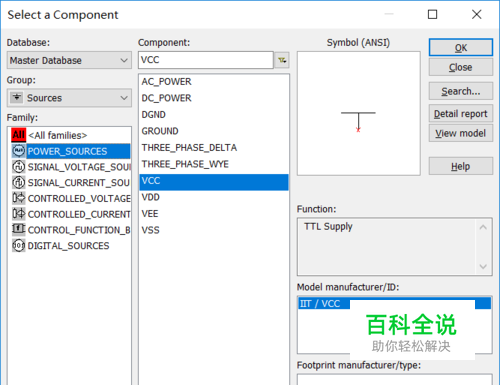
Task: Select THREE_PHASE_WYE component
Action: 214,164
